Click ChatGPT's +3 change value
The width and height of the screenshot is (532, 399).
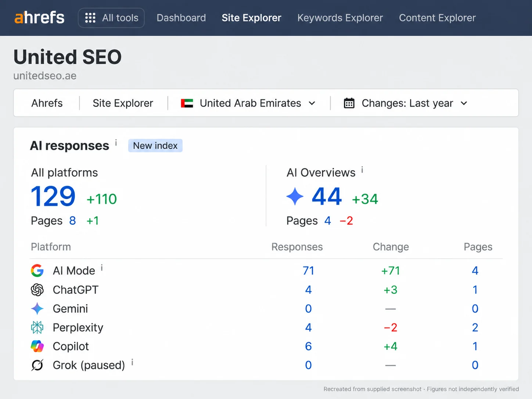click(x=391, y=290)
